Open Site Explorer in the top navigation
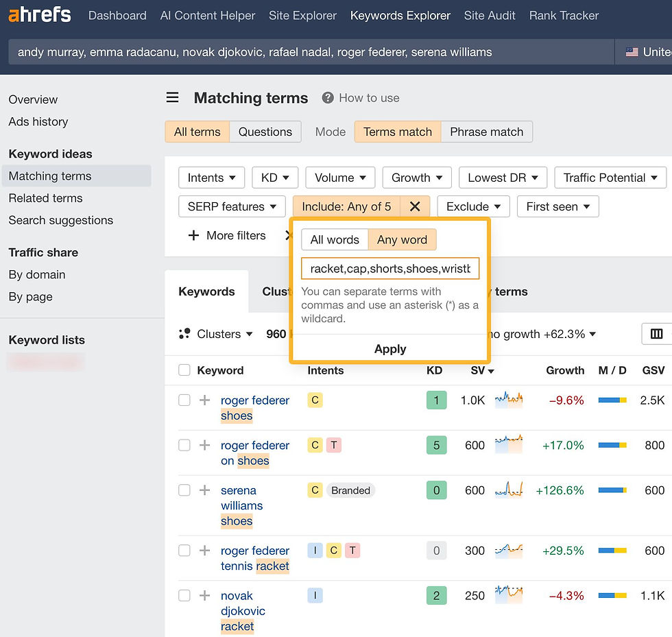 302,15
